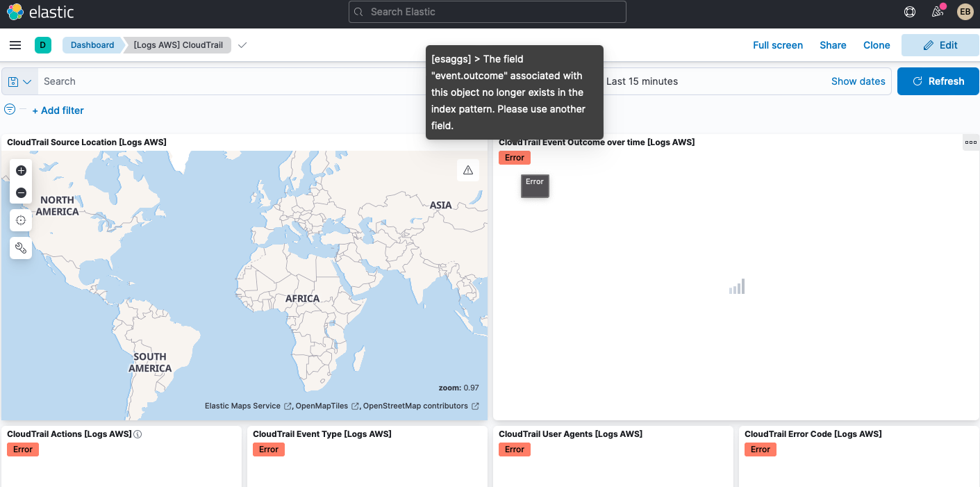This screenshot has height=487, width=980.
Task: Click the Elastic logo in header
Action: coord(40,12)
